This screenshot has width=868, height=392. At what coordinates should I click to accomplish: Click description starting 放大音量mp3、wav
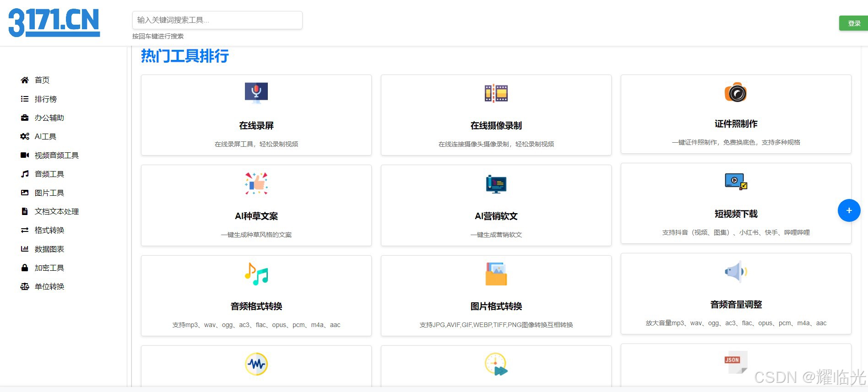[x=736, y=323]
